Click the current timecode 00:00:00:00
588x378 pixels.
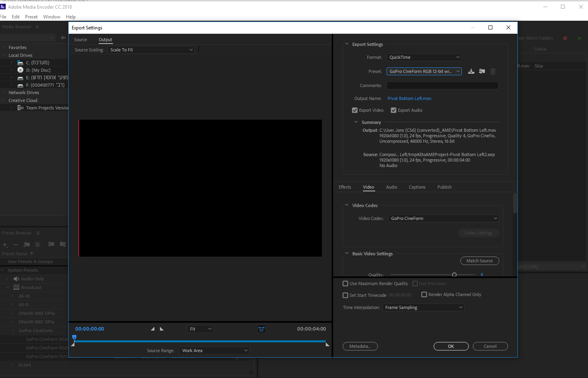coord(90,329)
